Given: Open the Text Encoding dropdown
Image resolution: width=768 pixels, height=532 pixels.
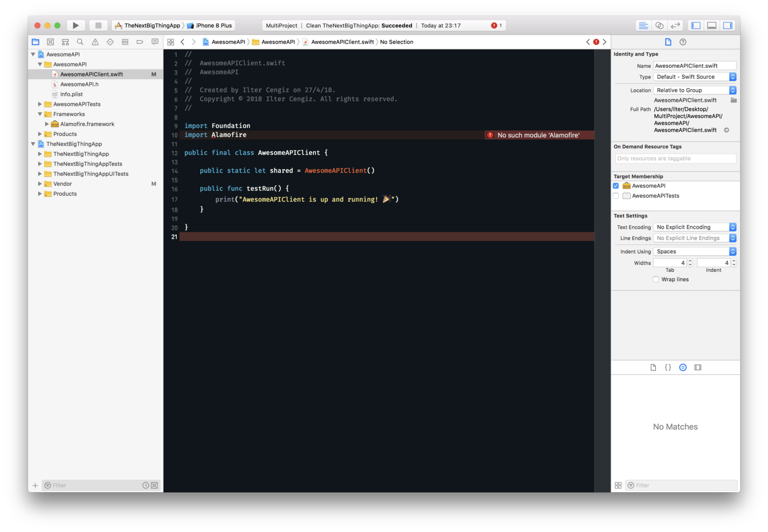Looking at the screenshot, I should [x=695, y=227].
